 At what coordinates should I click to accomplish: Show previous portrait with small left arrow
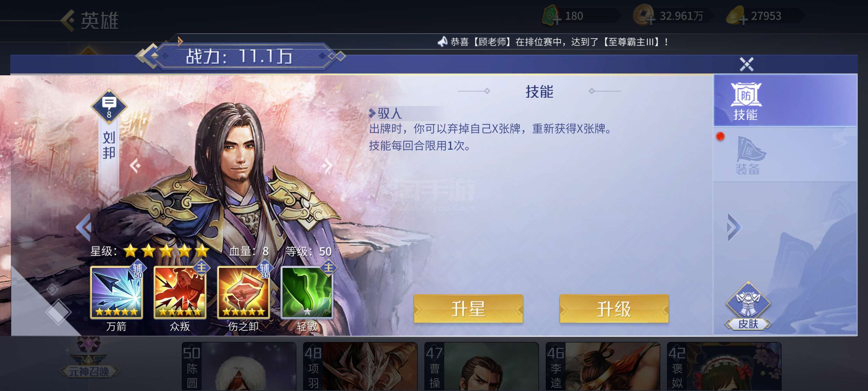(x=135, y=166)
